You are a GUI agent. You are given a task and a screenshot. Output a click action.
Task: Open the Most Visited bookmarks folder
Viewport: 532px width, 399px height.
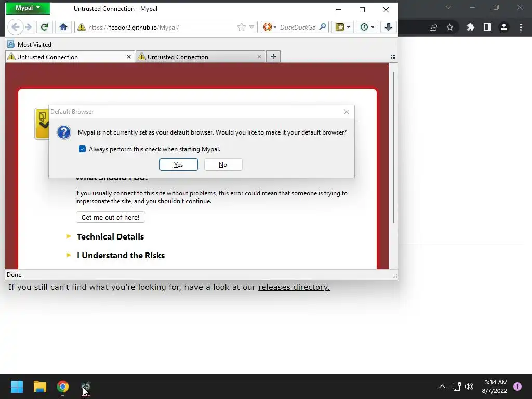pos(30,45)
